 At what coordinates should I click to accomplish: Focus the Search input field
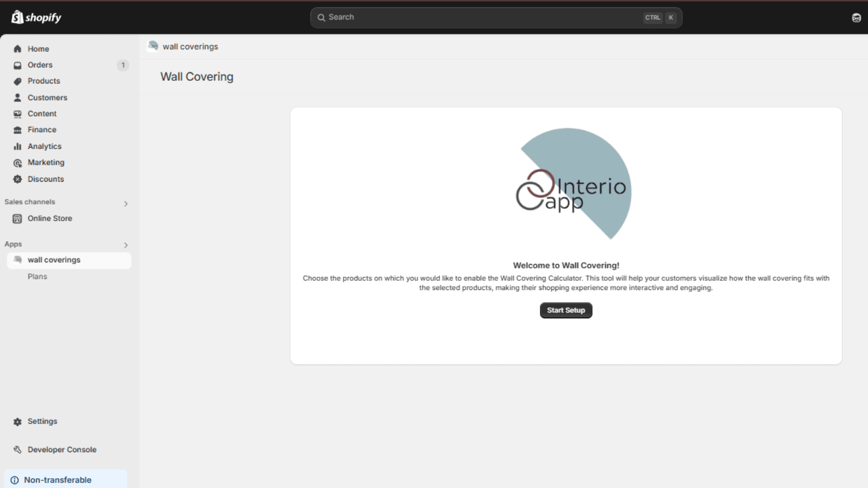[x=483, y=17]
